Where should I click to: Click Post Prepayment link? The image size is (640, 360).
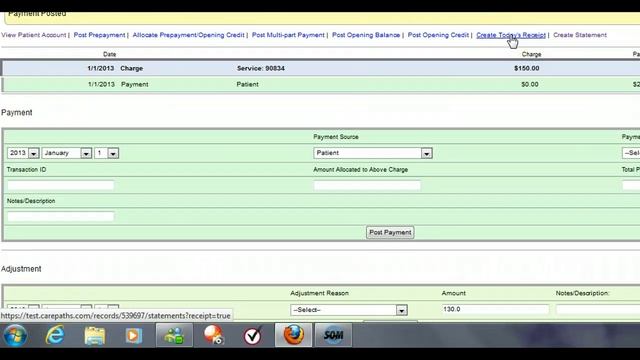[99, 35]
